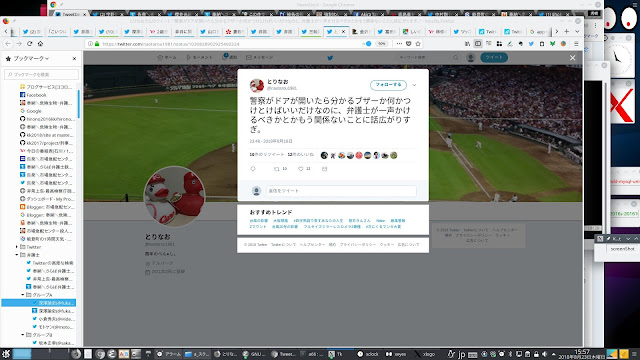
Task: Click the Twitter bird logo in header
Action: (x=330, y=58)
